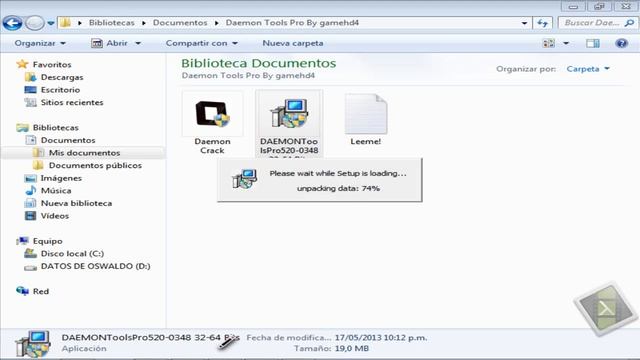640x360 pixels.
Task: Open the Compartir con menu
Action: pyautogui.click(x=202, y=43)
